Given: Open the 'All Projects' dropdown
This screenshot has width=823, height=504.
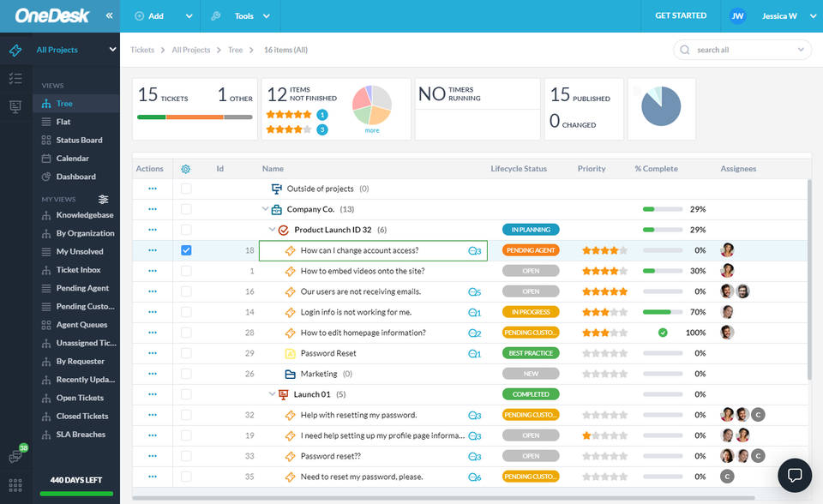Looking at the screenshot, I should [x=75, y=50].
